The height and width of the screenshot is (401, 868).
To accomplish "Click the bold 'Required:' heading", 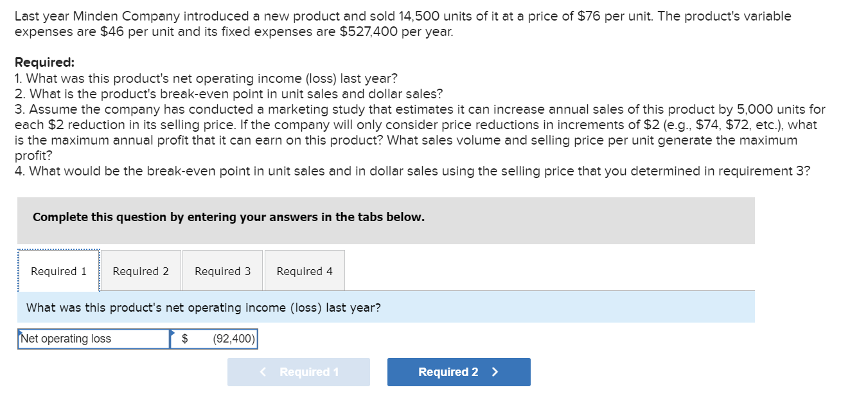I will pos(44,62).
